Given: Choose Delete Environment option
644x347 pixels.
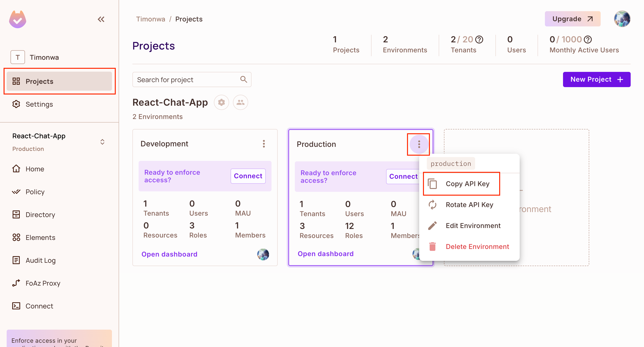Looking at the screenshot, I should (477, 247).
